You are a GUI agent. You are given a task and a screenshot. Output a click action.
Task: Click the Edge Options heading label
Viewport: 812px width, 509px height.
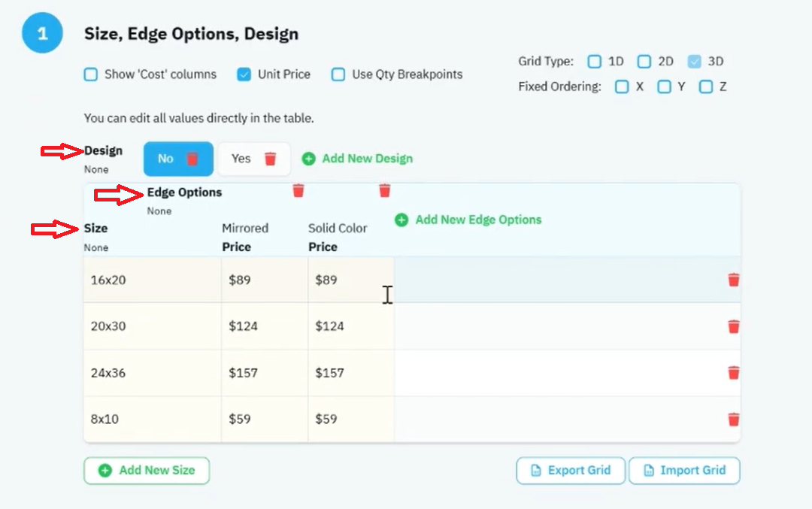tap(184, 192)
